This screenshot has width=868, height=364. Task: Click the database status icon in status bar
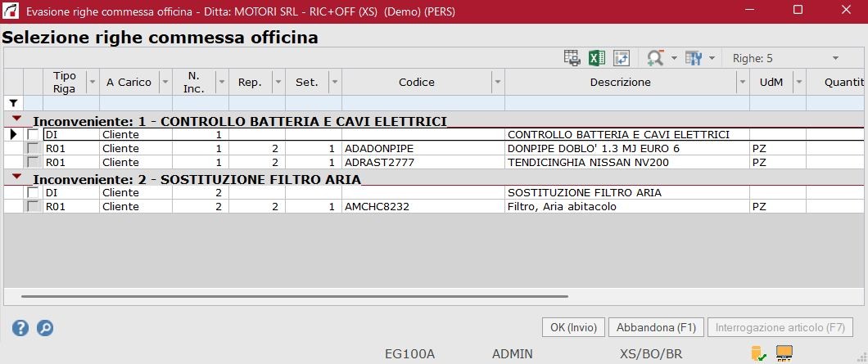[x=758, y=353]
